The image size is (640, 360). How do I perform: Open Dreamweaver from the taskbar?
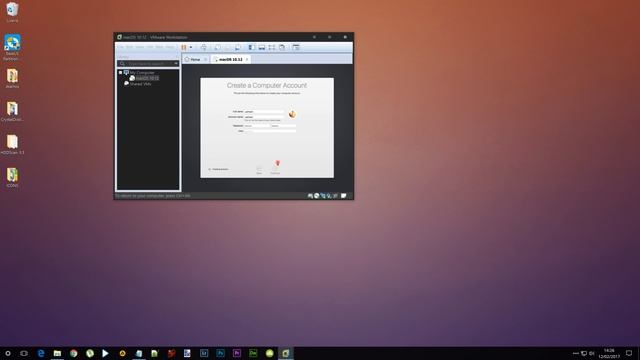pos(253,353)
